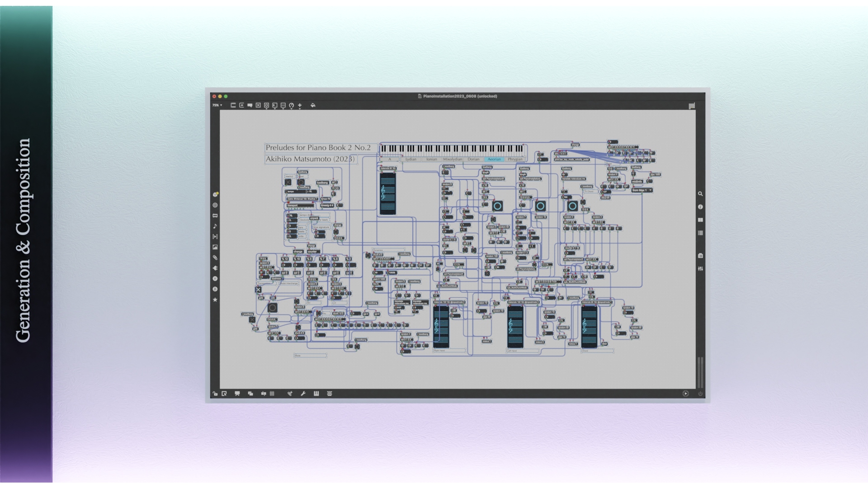Toggle the Transposition X toggle object
The image size is (868, 488).
click(x=258, y=290)
